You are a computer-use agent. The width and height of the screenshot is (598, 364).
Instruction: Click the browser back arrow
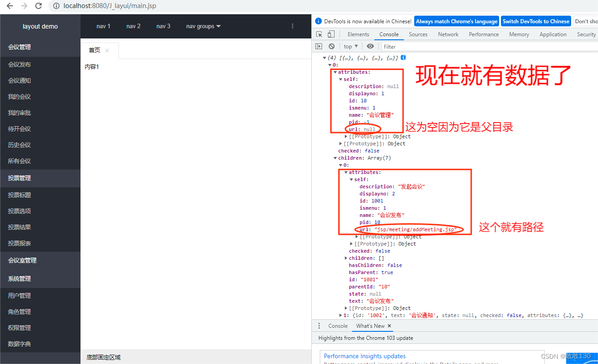(9, 6)
